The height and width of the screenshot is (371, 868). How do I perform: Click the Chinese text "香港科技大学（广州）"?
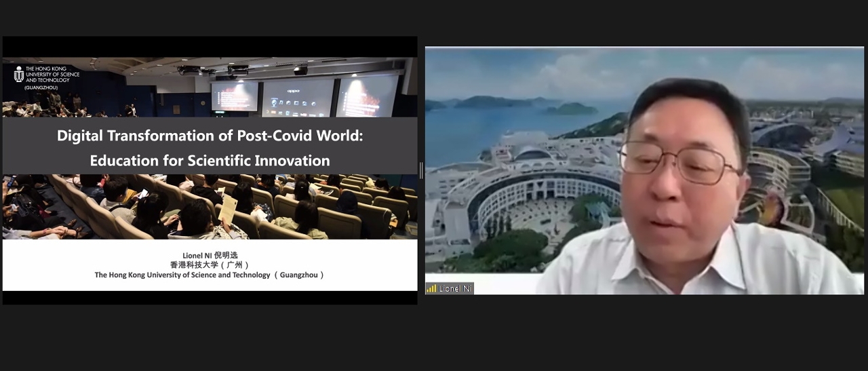coord(210,265)
